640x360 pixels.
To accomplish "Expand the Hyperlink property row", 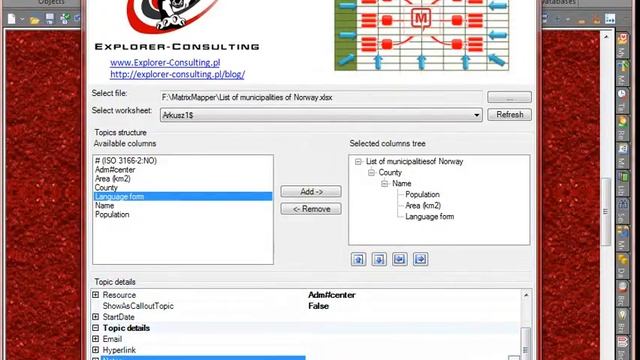I will tap(96, 350).
